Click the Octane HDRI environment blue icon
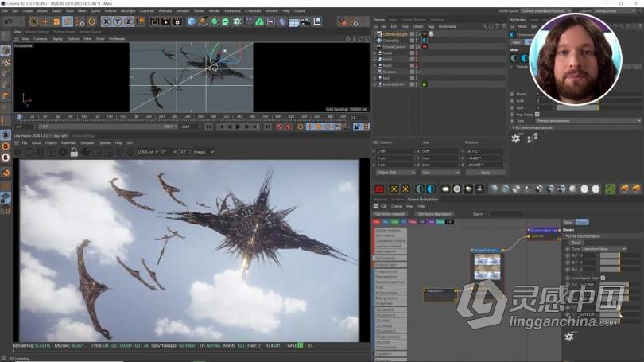The height and width of the screenshot is (362, 644). tap(431, 189)
